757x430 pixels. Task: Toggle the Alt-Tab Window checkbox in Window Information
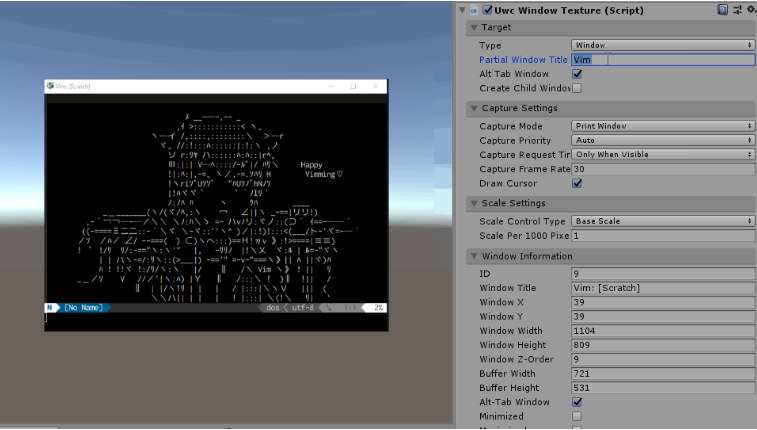[x=577, y=402]
